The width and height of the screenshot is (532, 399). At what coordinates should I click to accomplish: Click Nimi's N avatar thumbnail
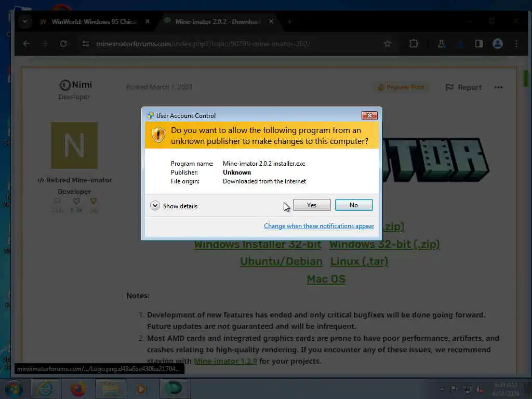(x=74, y=145)
